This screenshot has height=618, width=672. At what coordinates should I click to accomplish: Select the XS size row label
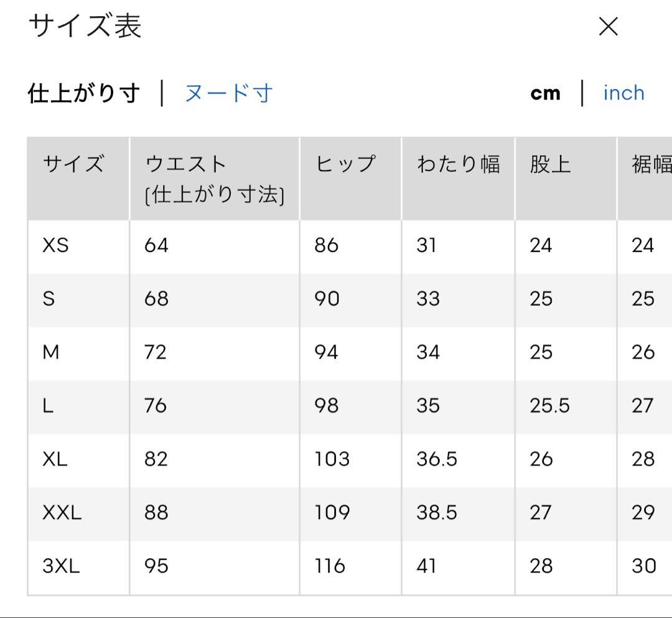[56, 246]
